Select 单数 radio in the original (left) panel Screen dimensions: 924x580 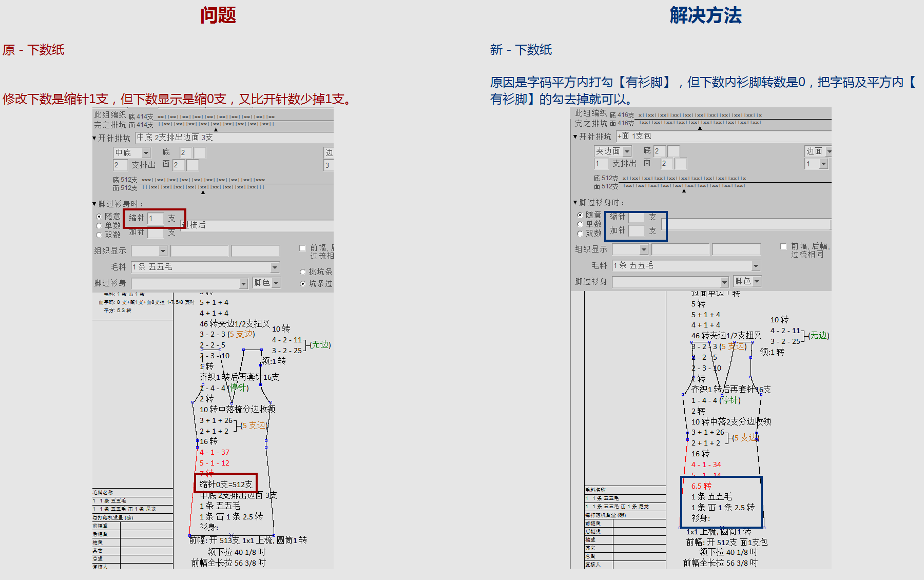click(99, 226)
